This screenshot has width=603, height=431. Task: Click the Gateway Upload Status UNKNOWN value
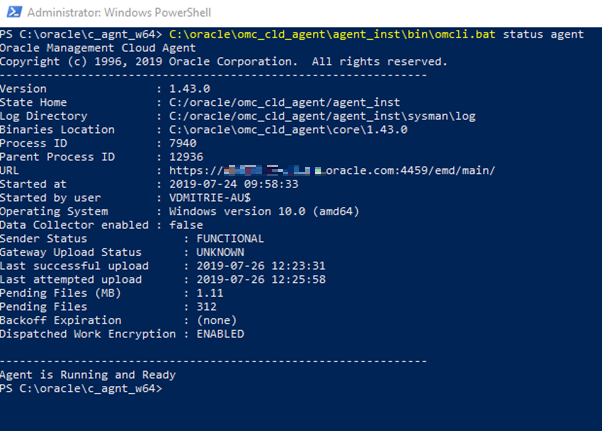223,253
